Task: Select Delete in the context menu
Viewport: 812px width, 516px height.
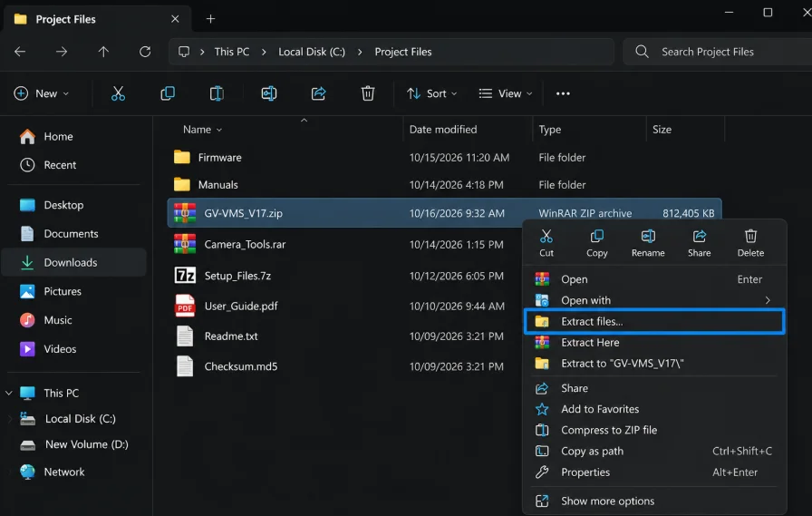Action: (x=750, y=244)
